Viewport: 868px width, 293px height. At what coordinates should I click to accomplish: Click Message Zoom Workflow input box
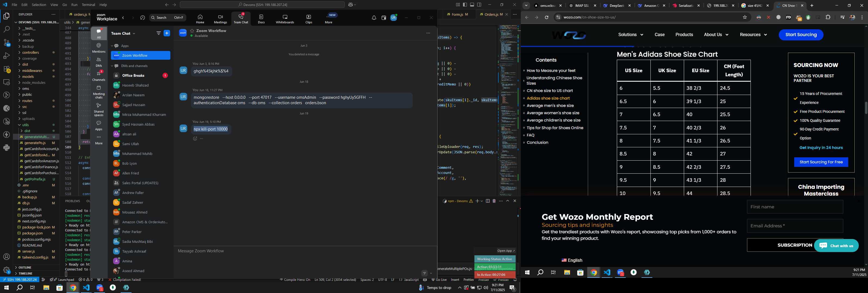[305, 251]
